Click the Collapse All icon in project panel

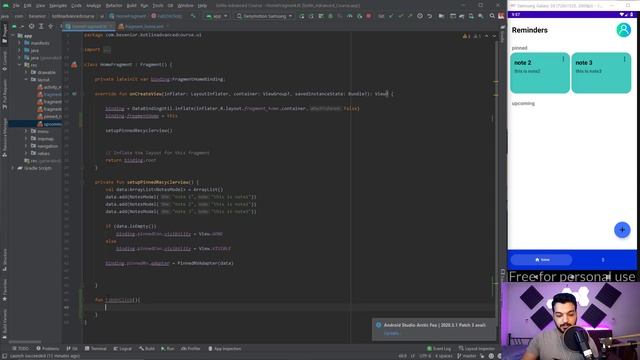coord(51,26)
